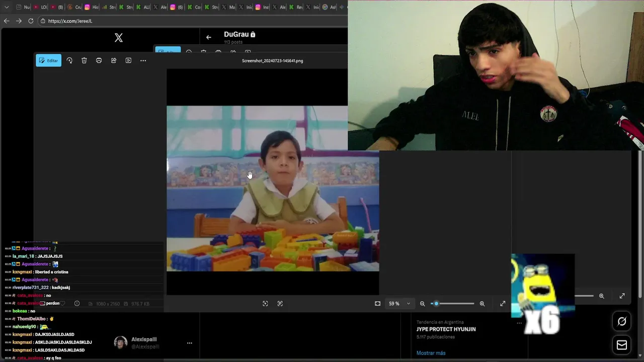Click file name Screenshot_20240723-145641.png

click(272, 61)
